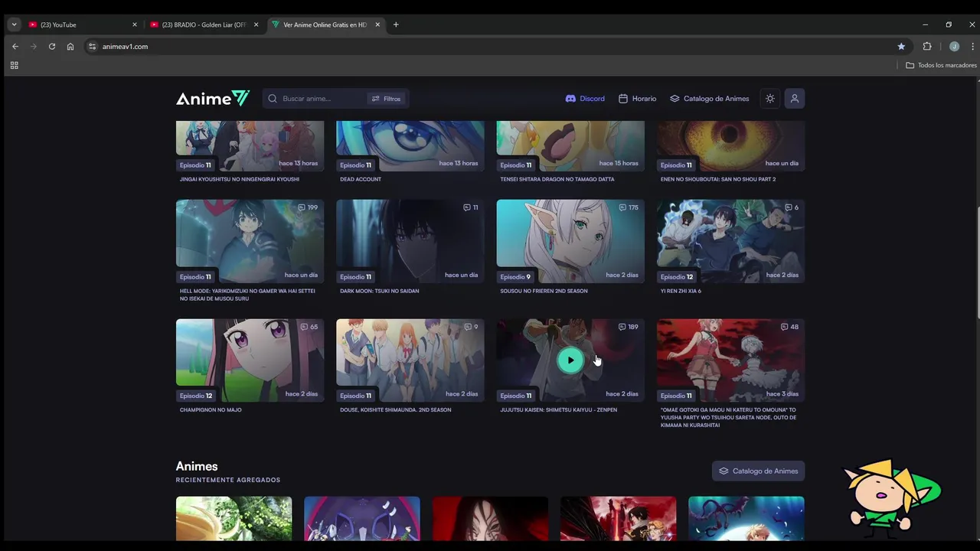Open the Filtros filter button
This screenshot has width=980, height=551.
[x=386, y=99]
